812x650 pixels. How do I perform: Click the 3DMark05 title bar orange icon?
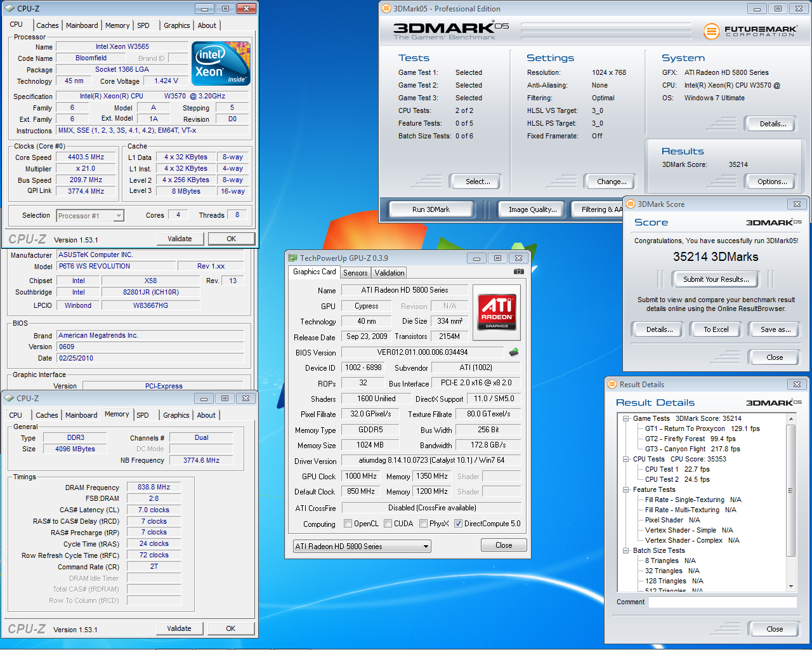(386, 8)
